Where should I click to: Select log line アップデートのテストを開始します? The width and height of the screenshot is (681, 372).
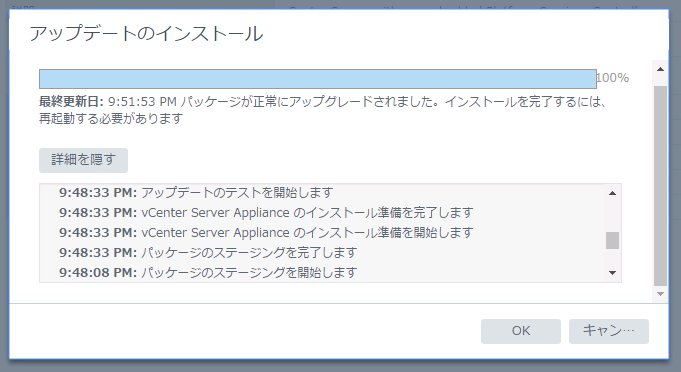(196, 192)
